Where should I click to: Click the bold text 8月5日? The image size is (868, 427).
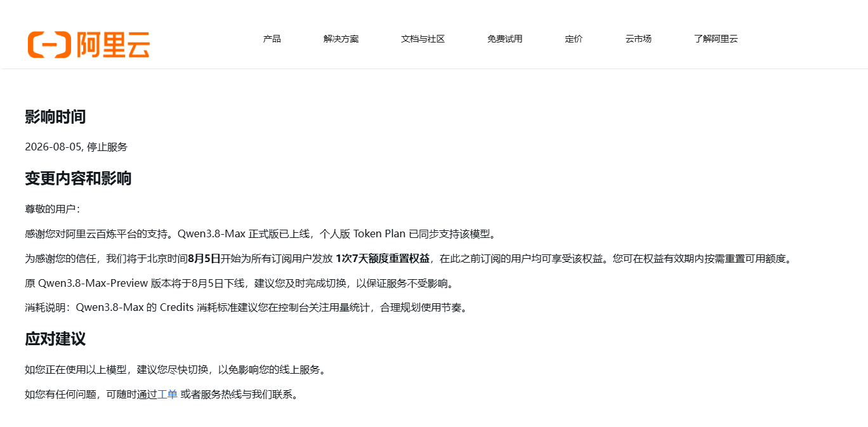[x=204, y=259]
